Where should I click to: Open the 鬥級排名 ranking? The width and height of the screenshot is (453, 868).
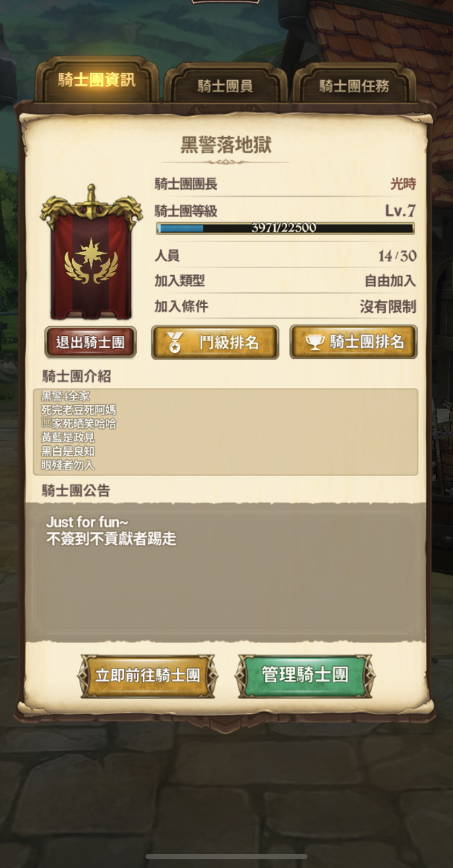[215, 342]
